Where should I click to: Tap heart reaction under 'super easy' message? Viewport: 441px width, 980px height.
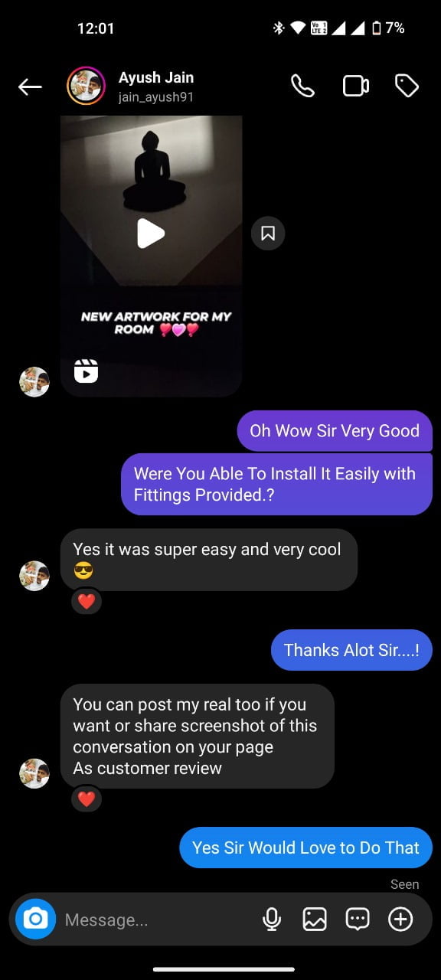click(87, 602)
